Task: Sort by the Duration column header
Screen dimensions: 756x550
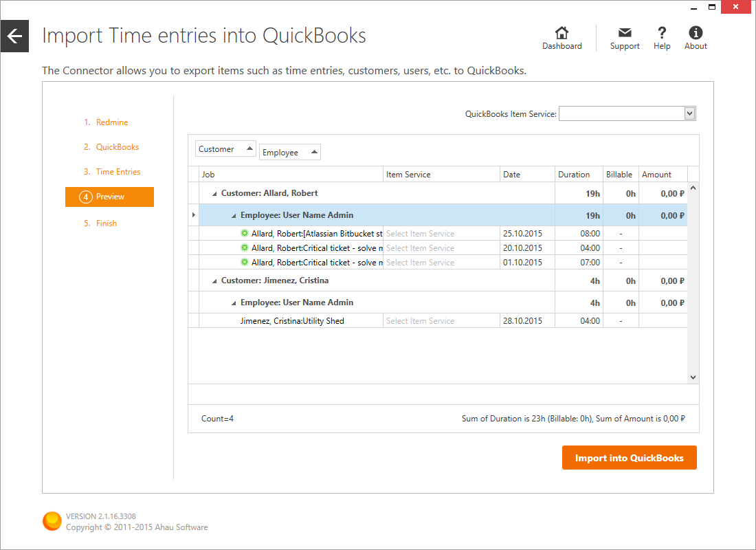Action: point(575,175)
